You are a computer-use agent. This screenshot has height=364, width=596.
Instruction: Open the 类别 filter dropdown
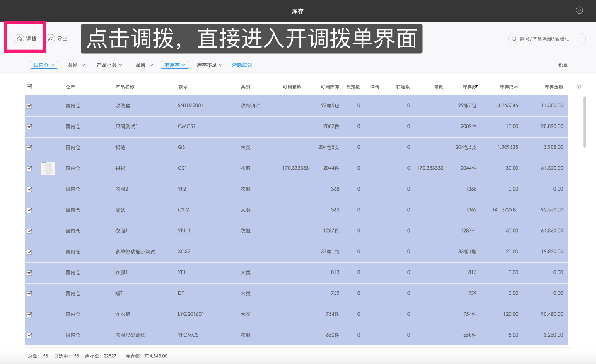[76, 65]
